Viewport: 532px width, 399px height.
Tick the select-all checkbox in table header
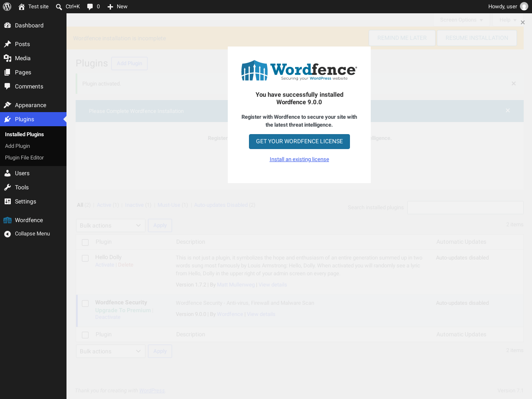coord(85,242)
